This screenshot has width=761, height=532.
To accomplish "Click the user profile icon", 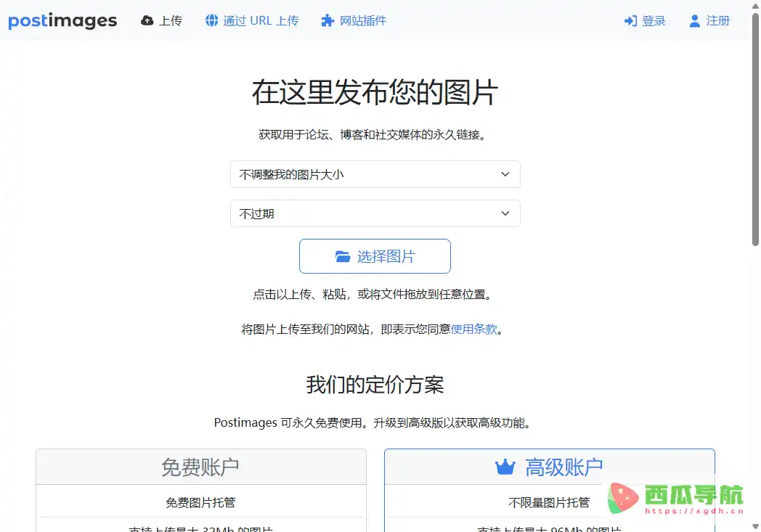I will coord(694,21).
